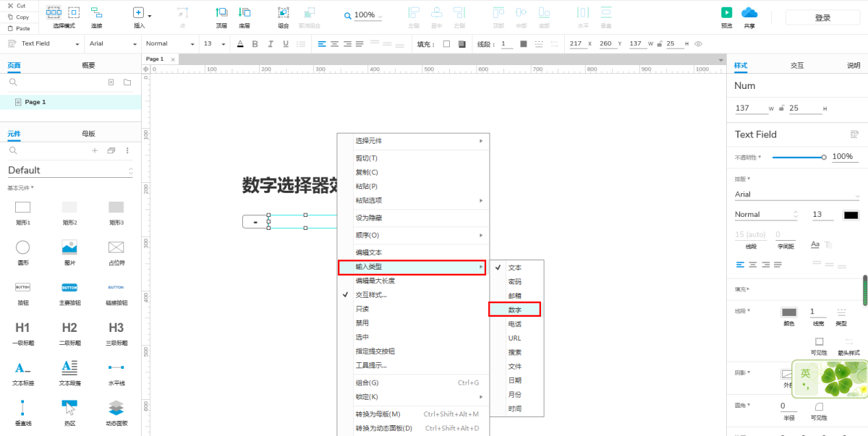Select the 图片 image widget
Image resolution: width=868 pixels, height=436 pixels.
[69, 247]
